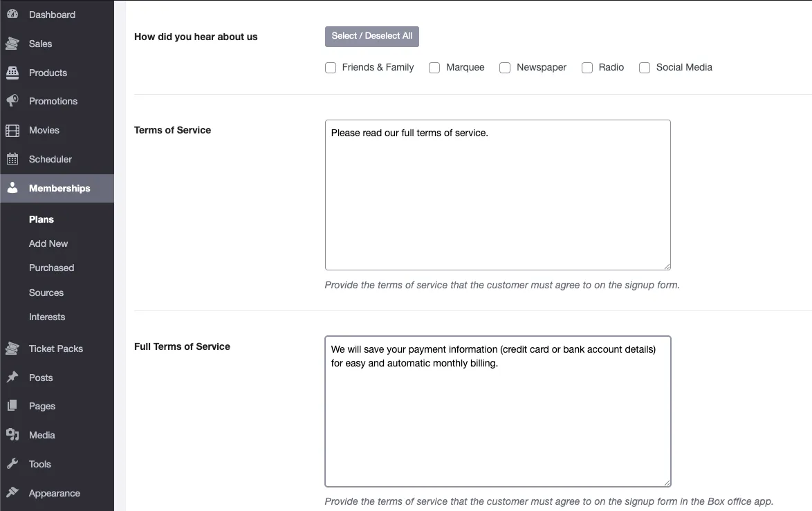Click the Tools wrench icon
The height and width of the screenshot is (511, 812).
pos(12,464)
